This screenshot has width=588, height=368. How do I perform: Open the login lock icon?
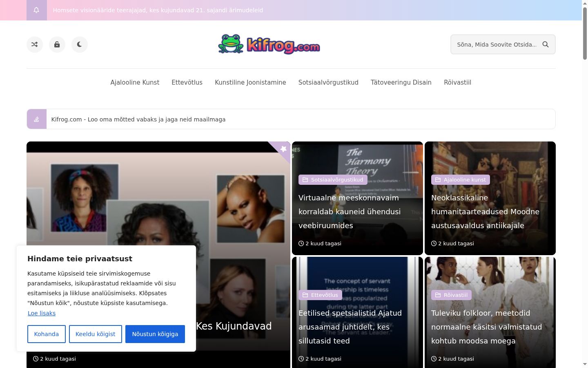pos(57,45)
